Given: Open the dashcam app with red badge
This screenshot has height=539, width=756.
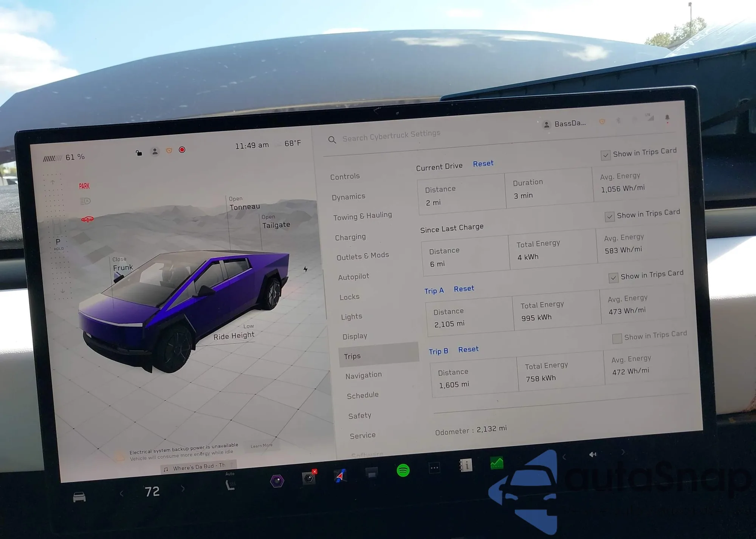Looking at the screenshot, I should point(309,478).
